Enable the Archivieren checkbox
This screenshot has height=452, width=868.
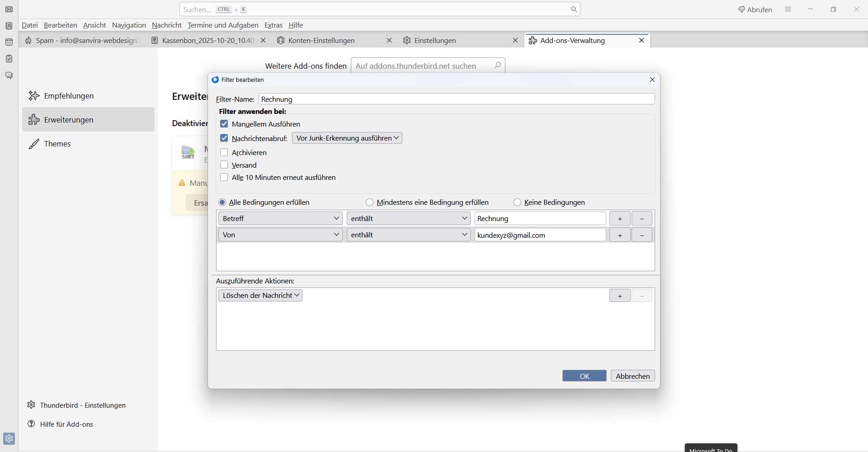pos(224,152)
